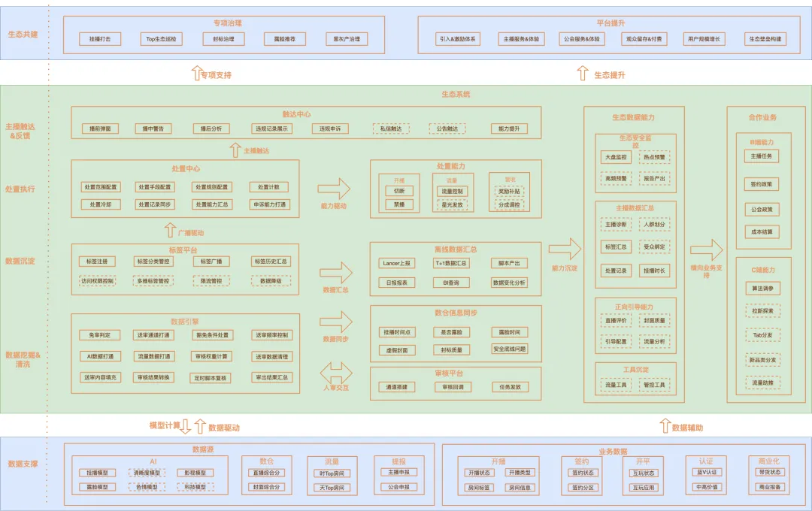Screen dimensions: 812x511
Task: Click the up arrow beside 专项支持
Action: pos(197,73)
